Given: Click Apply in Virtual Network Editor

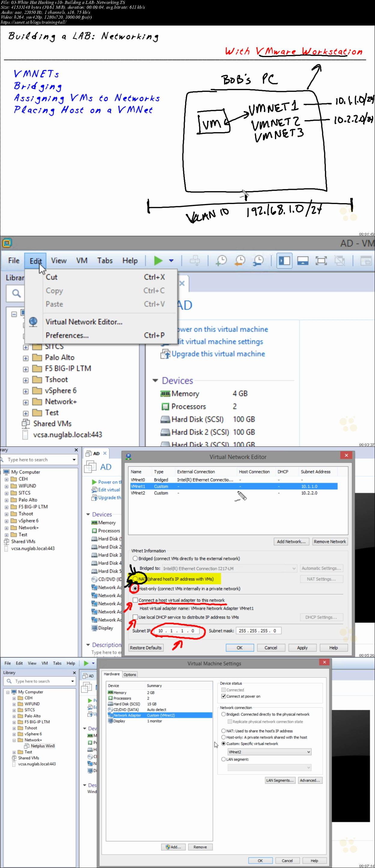Looking at the screenshot, I should [302, 647].
